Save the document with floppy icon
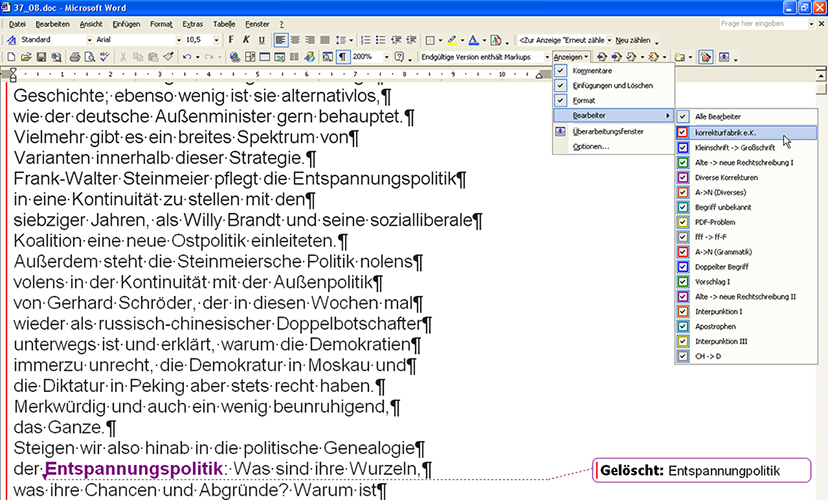Image resolution: width=828 pixels, height=500 pixels. (x=41, y=56)
